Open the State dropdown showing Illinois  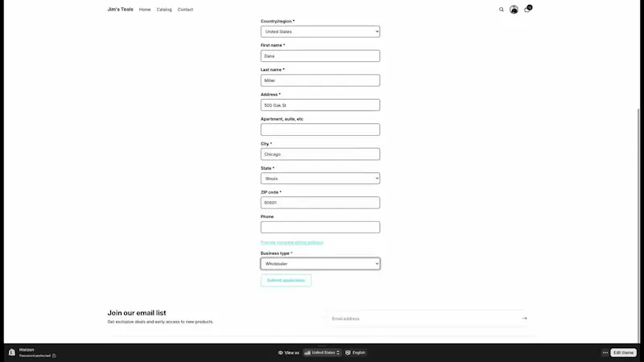[x=320, y=179]
